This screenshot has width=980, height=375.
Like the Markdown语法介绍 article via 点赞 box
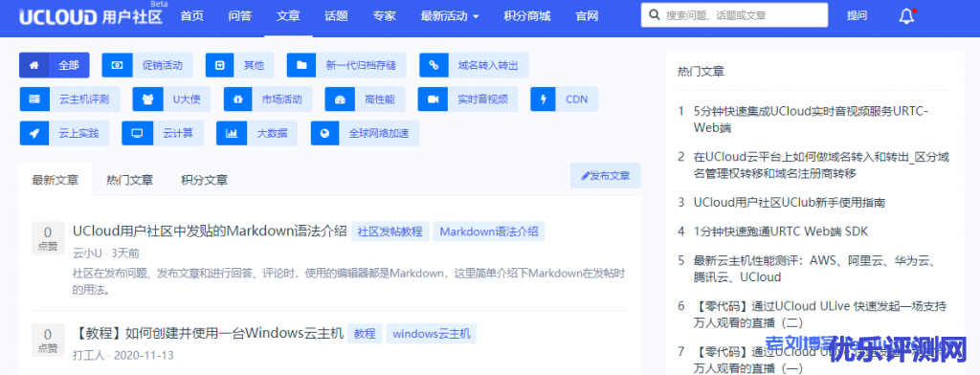[x=48, y=237]
